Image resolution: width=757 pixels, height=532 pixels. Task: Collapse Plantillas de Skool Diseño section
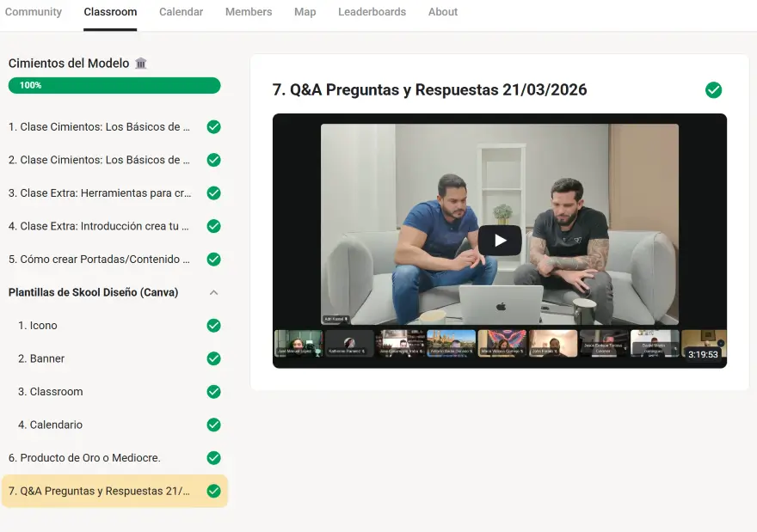click(x=213, y=292)
